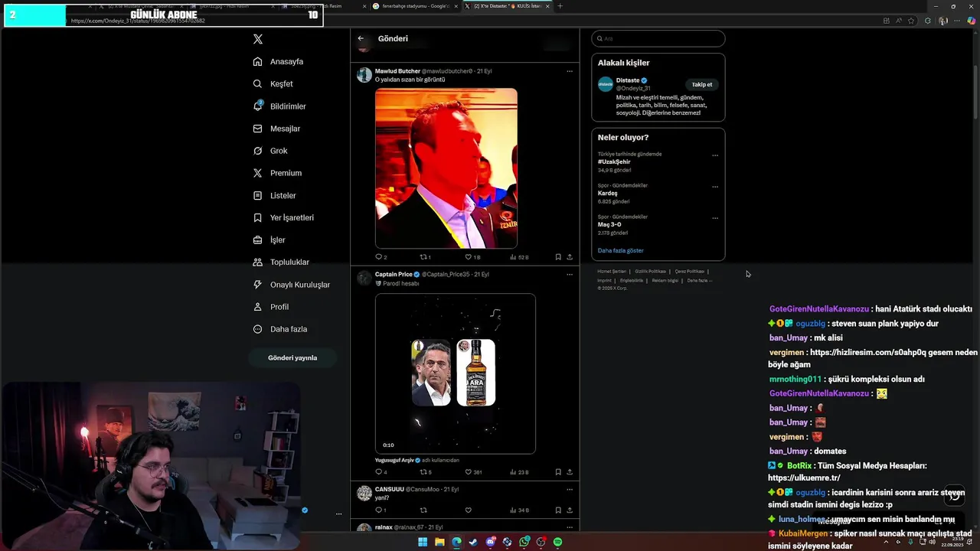This screenshot has width=980, height=551.
Task: Open Anasayfa home in sidebar
Action: pos(279,61)
